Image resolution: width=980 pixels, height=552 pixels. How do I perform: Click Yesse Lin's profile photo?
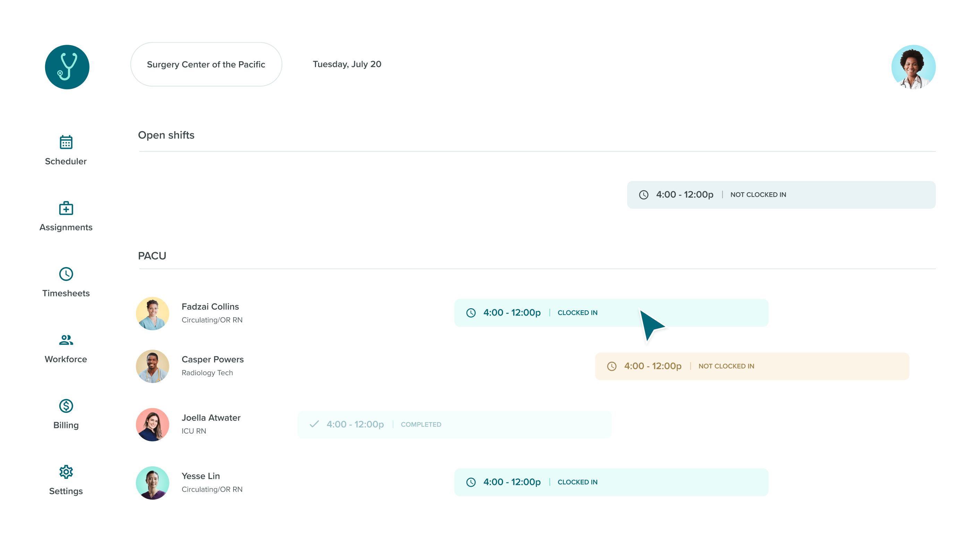tap(152, 483)
